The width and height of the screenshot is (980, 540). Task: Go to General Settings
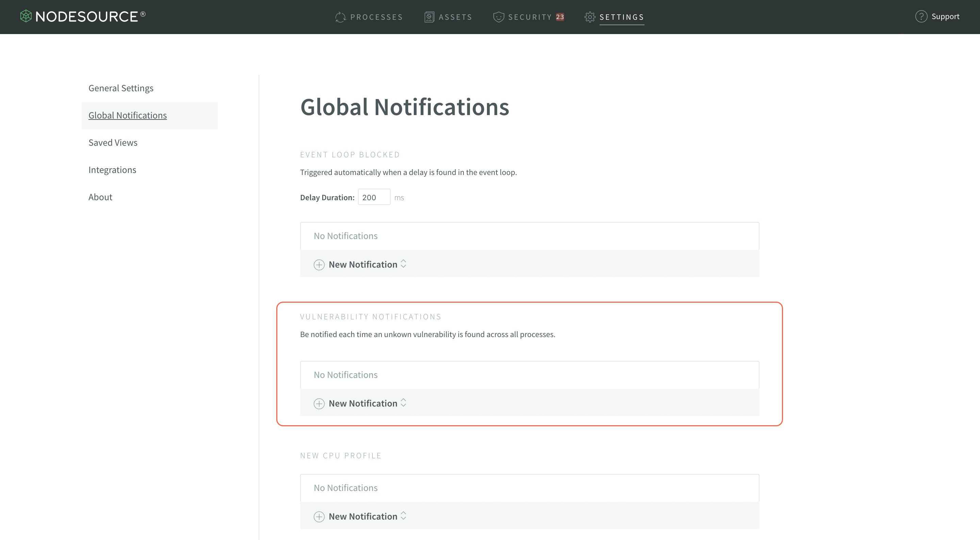(x=121, y=88)
